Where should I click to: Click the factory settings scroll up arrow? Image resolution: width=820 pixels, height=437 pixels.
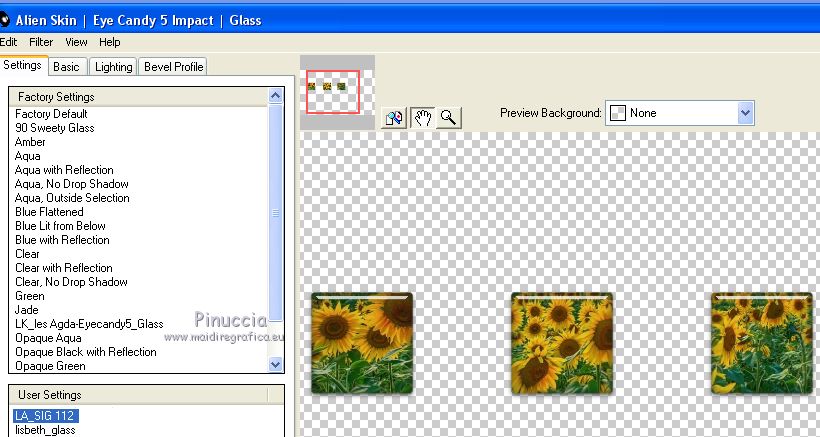pyautogui.click(x=275, y=96)
